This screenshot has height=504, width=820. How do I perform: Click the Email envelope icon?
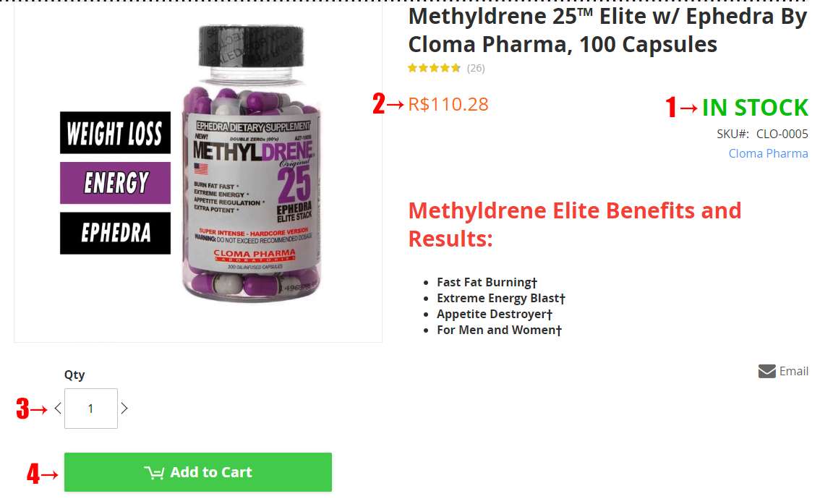[766, 371]
